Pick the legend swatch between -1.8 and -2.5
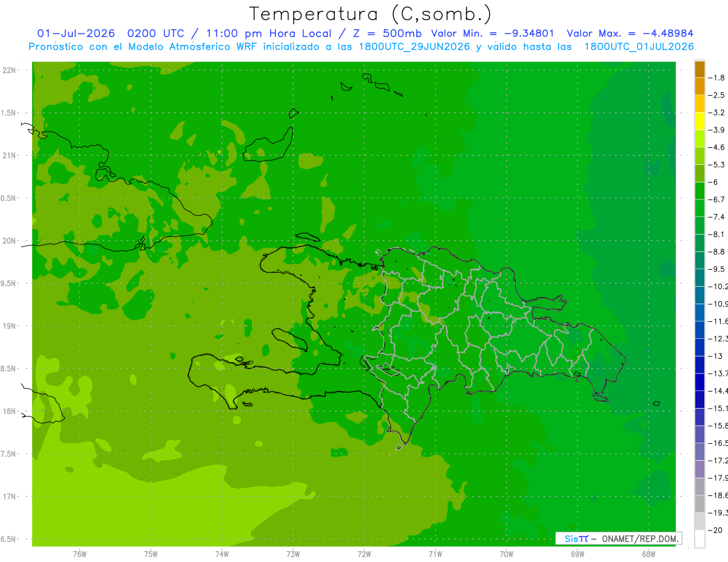 (699, 87)
